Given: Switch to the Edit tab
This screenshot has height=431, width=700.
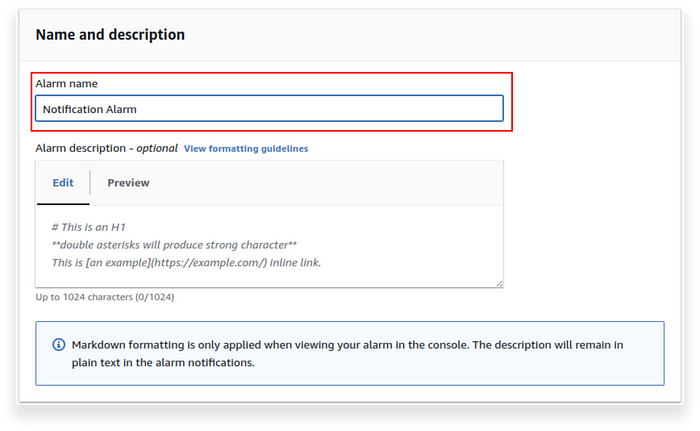Looking at the screenshot, I should pos(63,183).
